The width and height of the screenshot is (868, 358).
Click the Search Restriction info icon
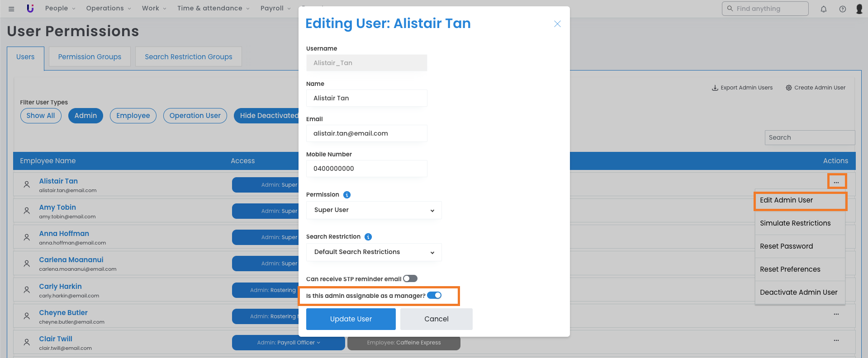tap(368, 237)
